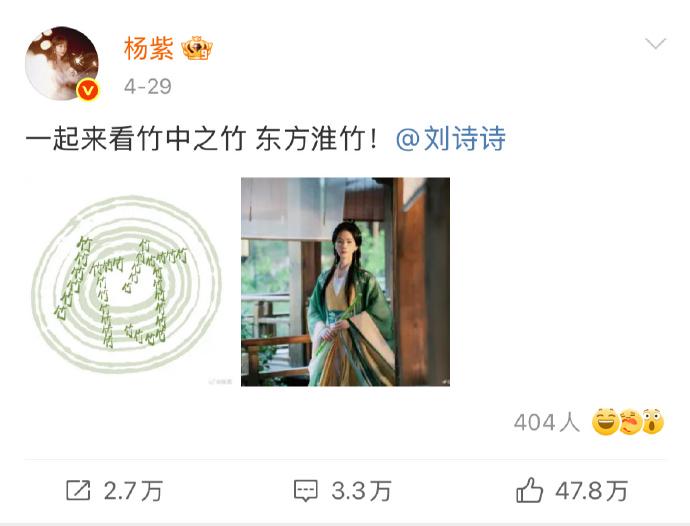Tap the 4-29 post date

tap(148, 86)
